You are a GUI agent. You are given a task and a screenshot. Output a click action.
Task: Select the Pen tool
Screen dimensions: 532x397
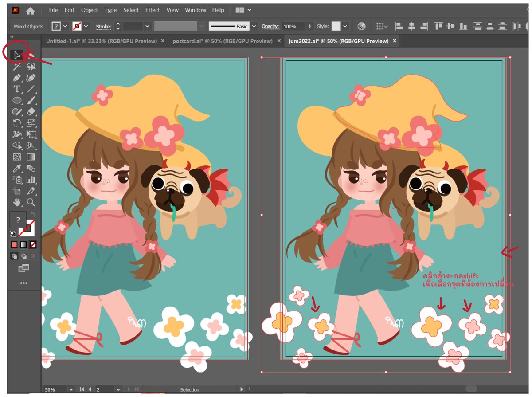click(17, 78)
